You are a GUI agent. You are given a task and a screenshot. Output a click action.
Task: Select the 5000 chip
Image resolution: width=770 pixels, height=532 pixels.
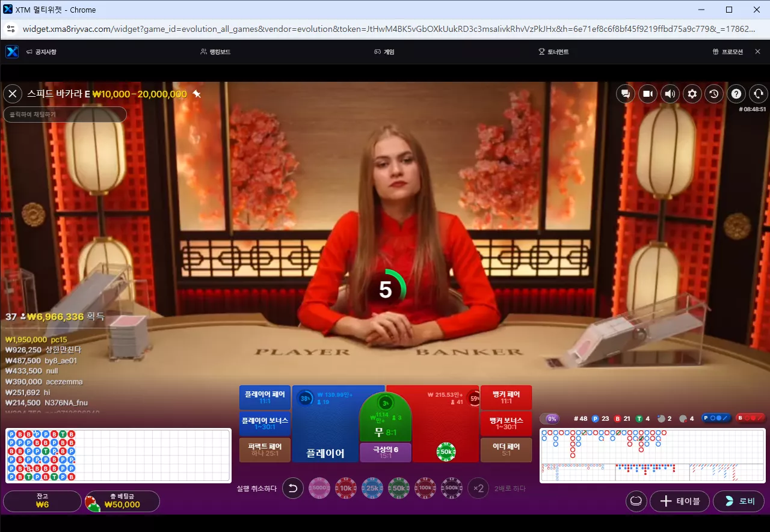click(319, 488)
